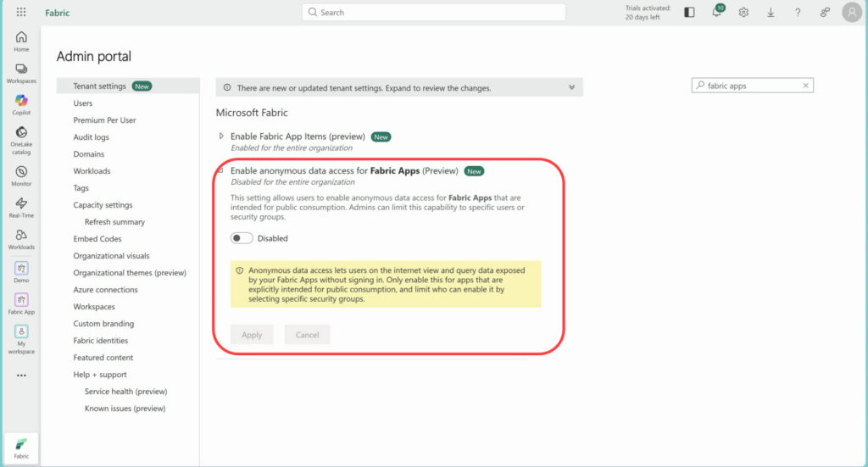Open Workloads in the left sidebar
This screenshot has width=868, height=467.
tap(21, 239)
